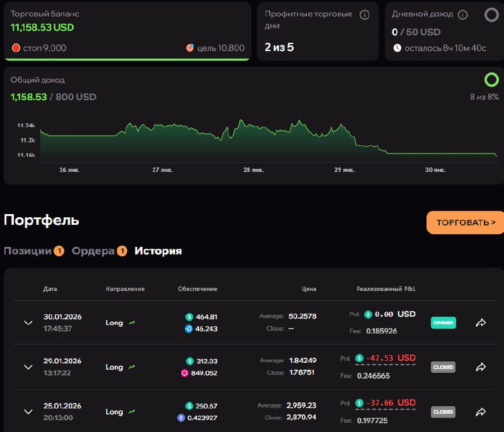Share the 30.01.2026 trade
The width and height of the screenshot is (504, 432).
point(481,323)
